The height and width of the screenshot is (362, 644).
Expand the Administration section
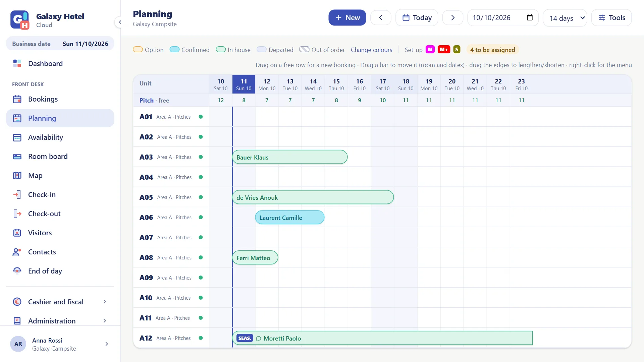(60, 321)
